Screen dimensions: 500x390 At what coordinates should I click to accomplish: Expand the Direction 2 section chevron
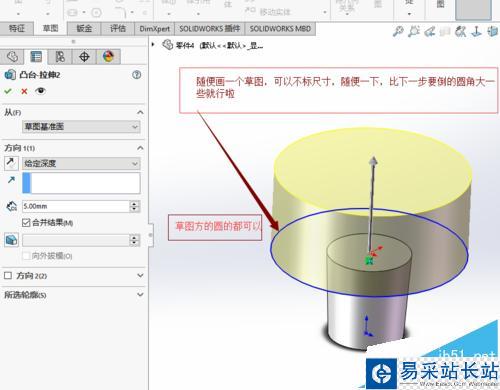tap(140, 275)
